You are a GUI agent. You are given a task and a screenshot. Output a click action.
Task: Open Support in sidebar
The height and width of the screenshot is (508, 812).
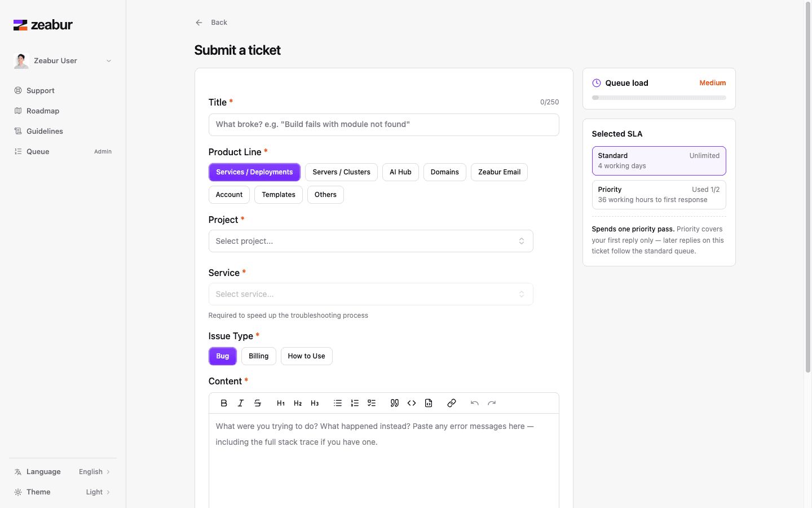(63, 90)
